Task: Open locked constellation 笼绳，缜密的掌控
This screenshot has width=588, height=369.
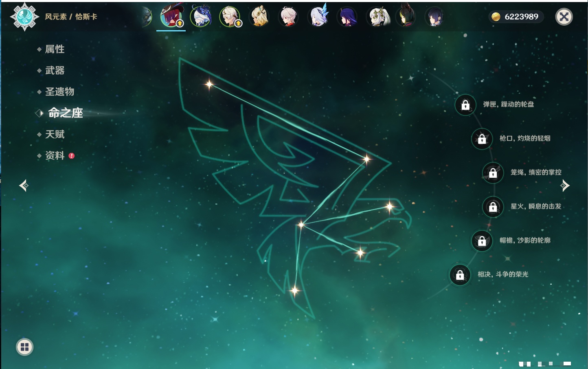Action: point(493,173)
